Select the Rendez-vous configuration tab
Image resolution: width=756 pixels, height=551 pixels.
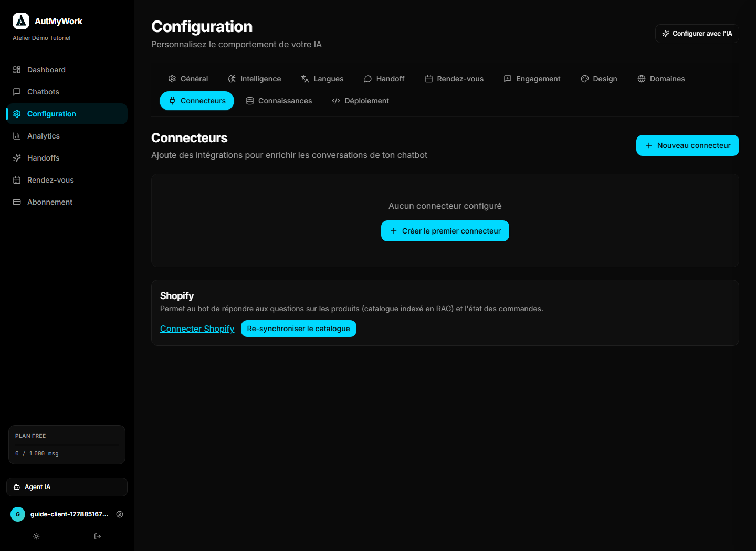(454, 79)
